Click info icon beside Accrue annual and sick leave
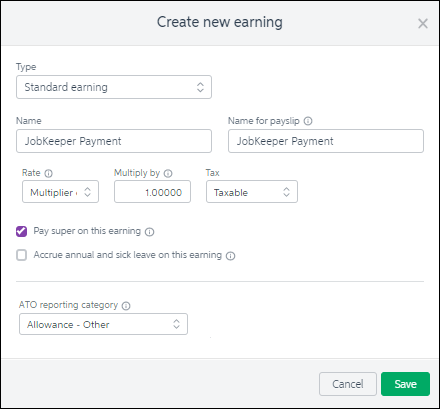Image resolution: width=440 pixels, height=409 pixels. click(x=230, y=256)
